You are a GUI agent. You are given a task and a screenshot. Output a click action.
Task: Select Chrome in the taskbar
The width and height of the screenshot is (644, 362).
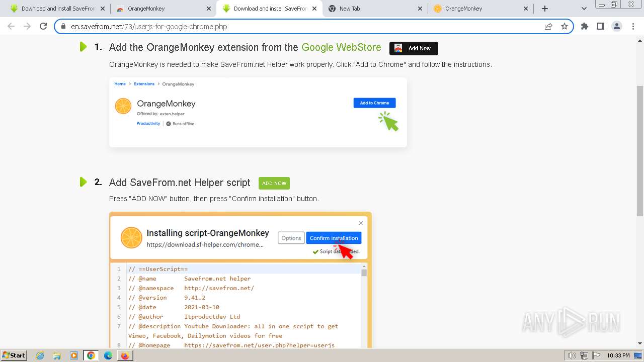[x=91, y=355]
